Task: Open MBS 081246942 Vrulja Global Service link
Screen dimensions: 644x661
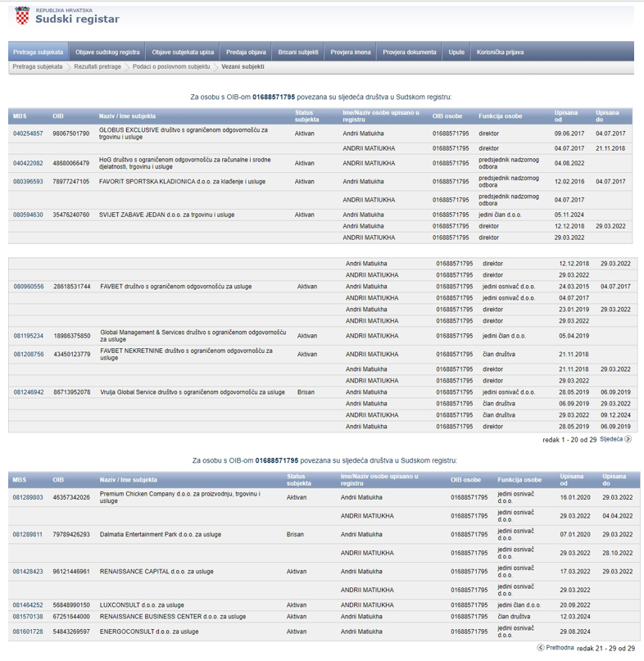Action: (29, 392)
